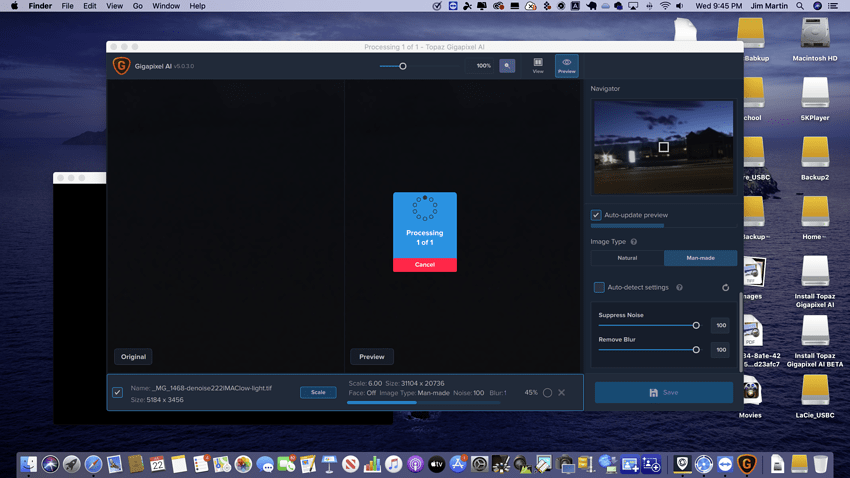Click the Wi-Fi menu bar icon
850x478 pixels.
pyautogui.click(x=665, y=6)
